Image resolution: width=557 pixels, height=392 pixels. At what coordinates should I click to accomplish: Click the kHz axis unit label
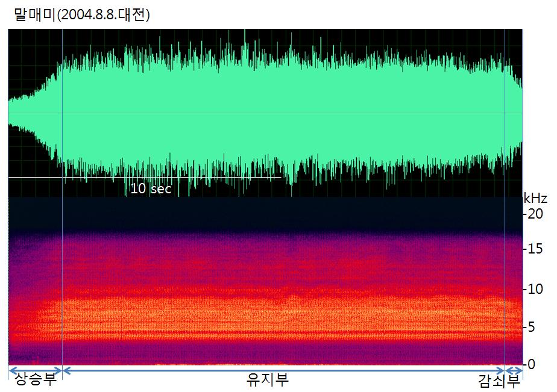(535, 198)
